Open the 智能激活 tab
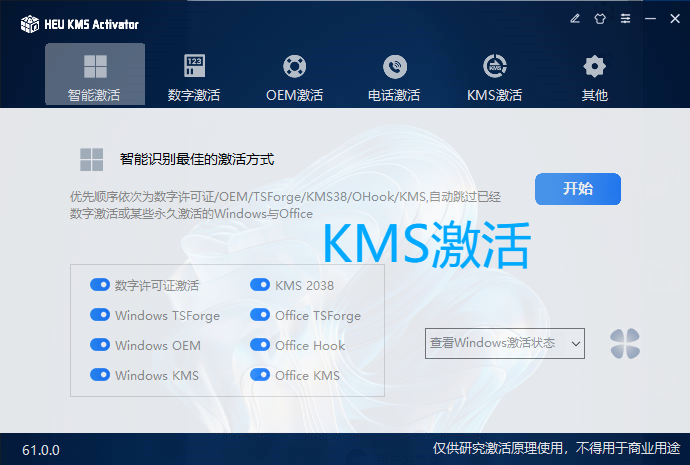This screenshot has height=465, width=690. (x=95, y=74)
